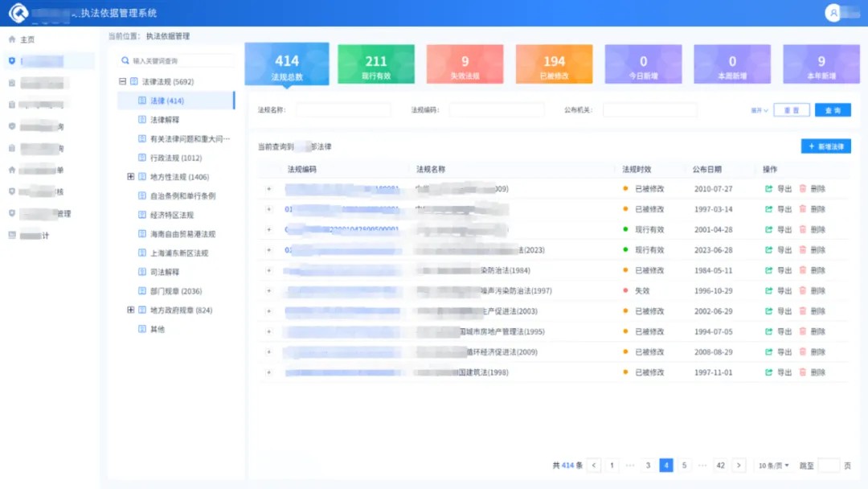The height and width of the screenshot is (489, 868).
Task: Click the user avatar icon in header
Action: 833,13
